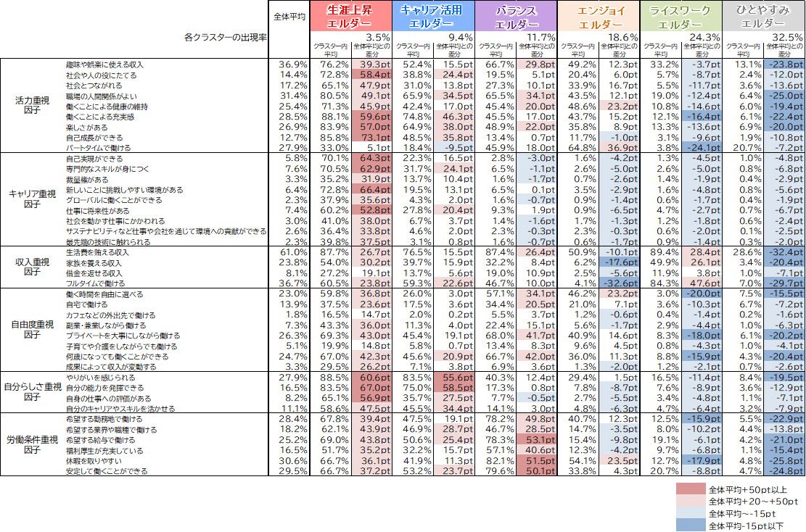Screen dimensions: 806x532
Task: Click the 全体平均 column header
Action: coord(289,17)
